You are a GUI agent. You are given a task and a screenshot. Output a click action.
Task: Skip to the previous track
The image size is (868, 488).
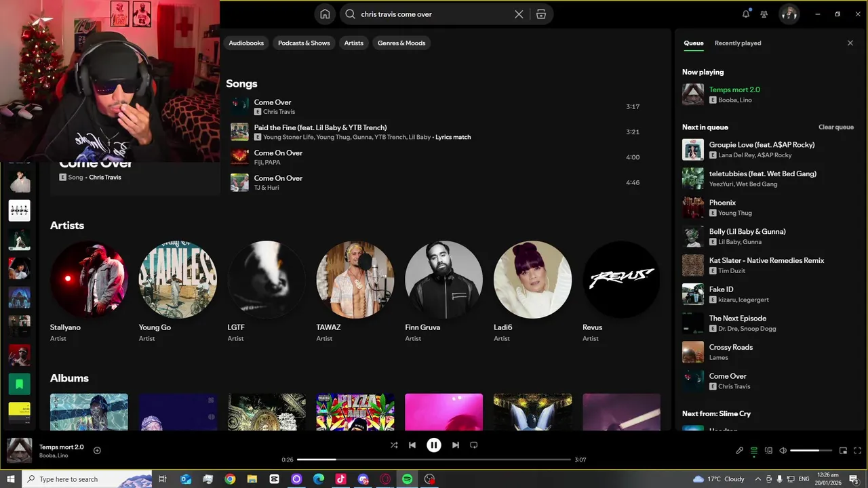[412, 445]
